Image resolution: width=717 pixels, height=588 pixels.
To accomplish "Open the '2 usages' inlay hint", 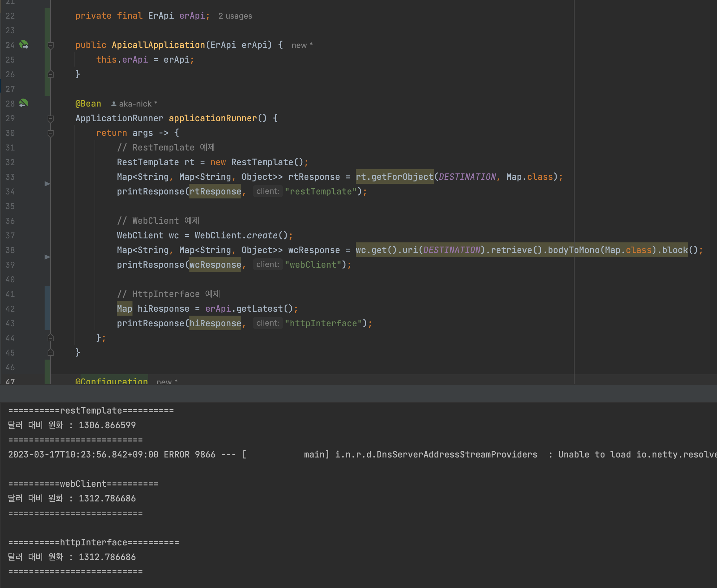I will tap(235, 16).
